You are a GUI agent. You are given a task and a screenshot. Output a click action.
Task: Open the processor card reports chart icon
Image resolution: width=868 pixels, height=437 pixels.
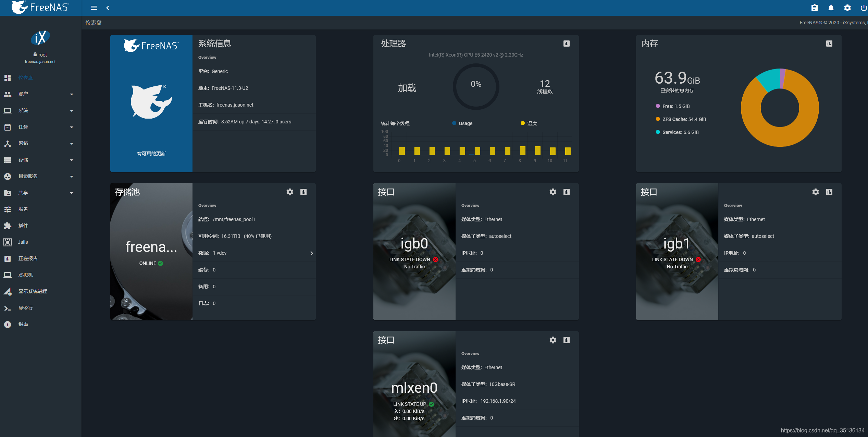click(567, 44)
